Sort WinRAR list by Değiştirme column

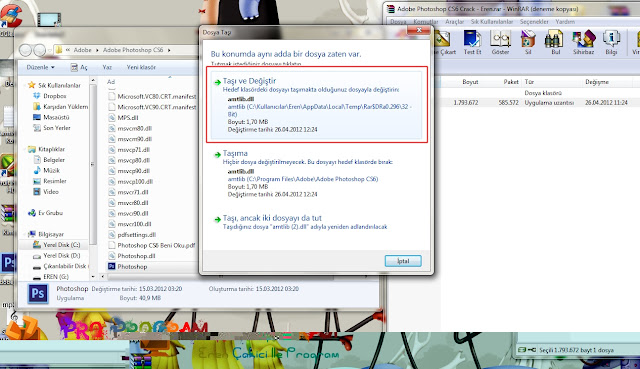[597, 82]
